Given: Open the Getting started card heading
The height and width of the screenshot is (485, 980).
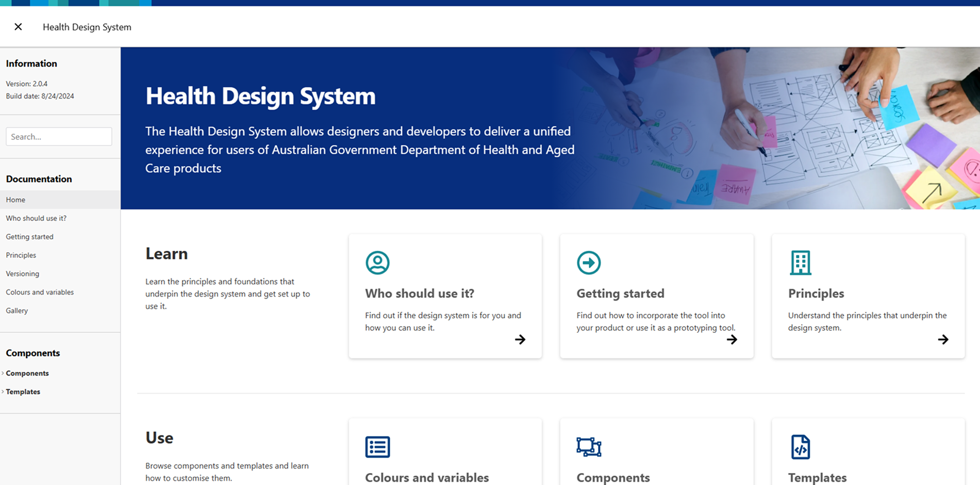Looking at the screenshot, I should click(x=620, y=294).
